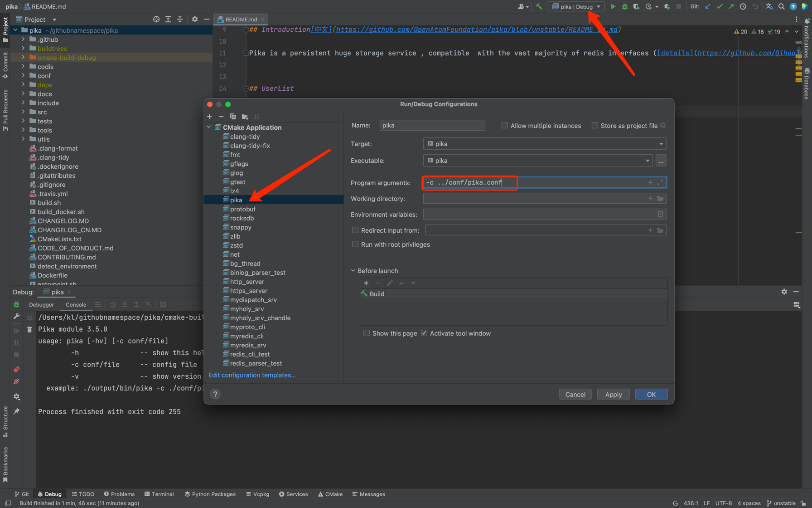Click the Git update project blue arrow
812x508 pixels.
tap(707, 6)
